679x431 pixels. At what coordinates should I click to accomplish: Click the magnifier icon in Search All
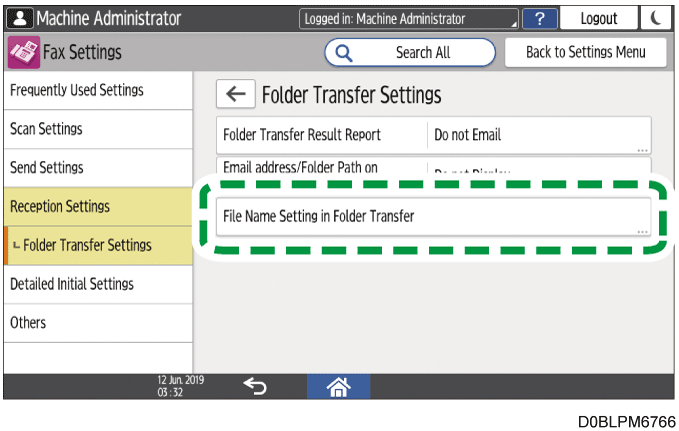tap(344, 52)
